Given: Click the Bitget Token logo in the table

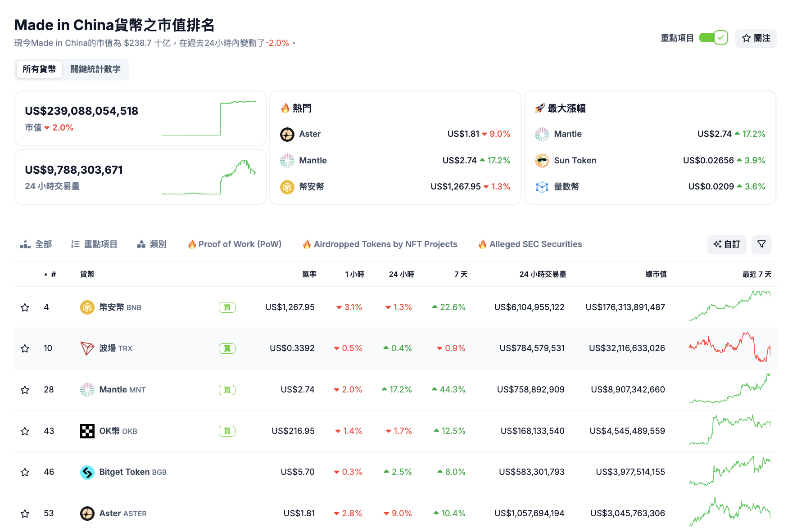Looking at the screenshot, I should pos(87,472).
